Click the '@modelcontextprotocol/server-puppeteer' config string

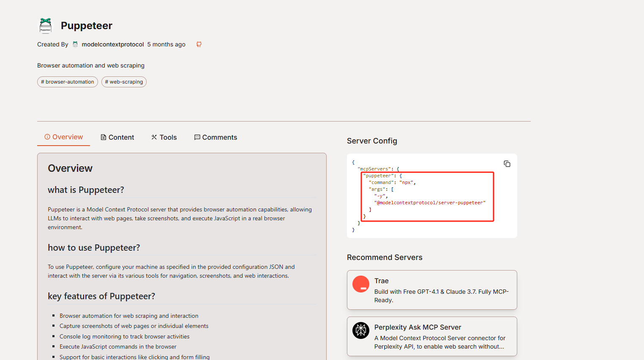pyautogui.click(x=430, y=203)
